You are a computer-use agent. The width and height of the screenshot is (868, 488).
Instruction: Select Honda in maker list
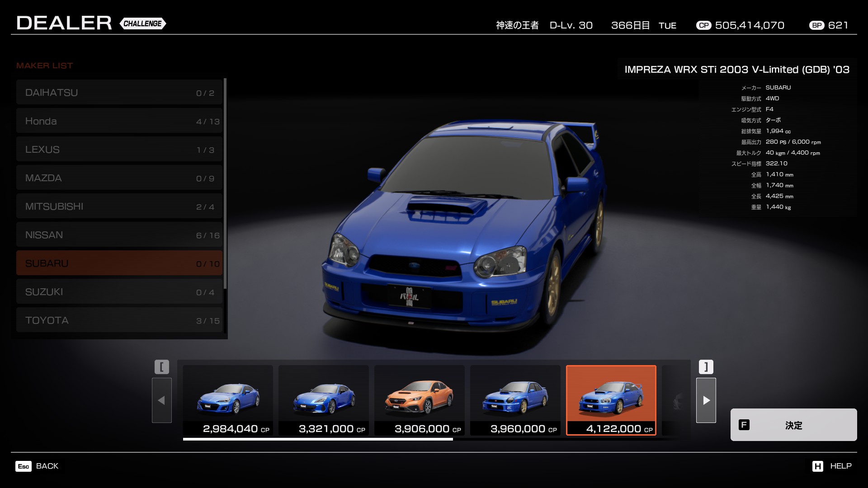click(x=119, y=121)
